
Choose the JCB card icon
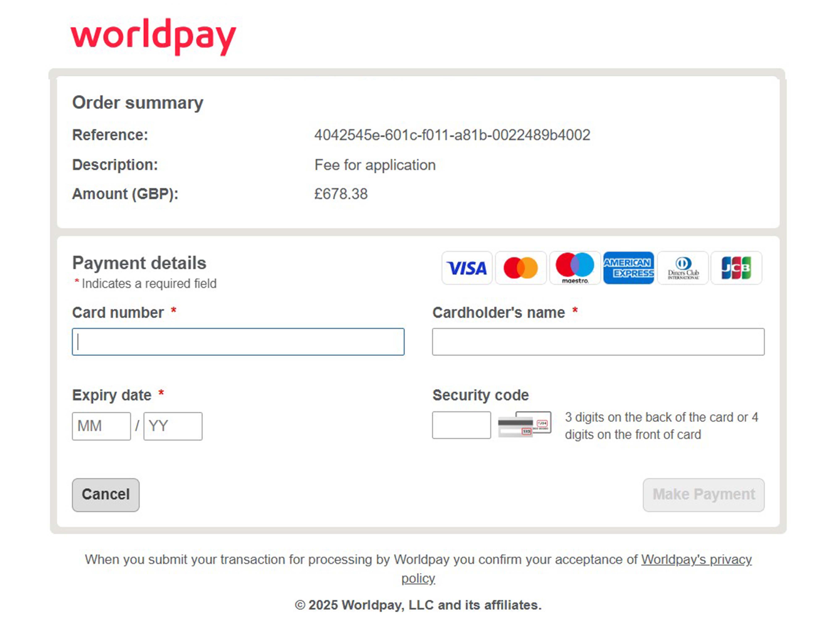[736, 268]
